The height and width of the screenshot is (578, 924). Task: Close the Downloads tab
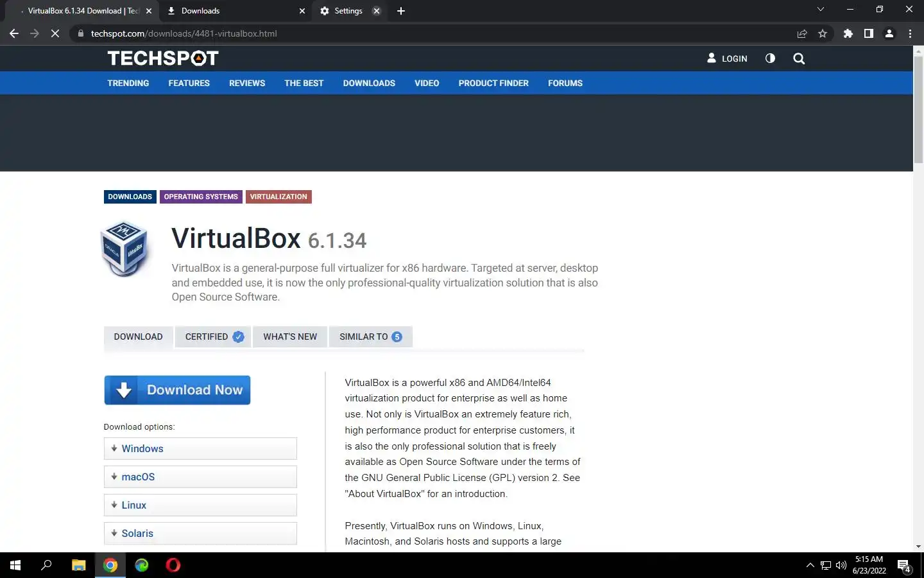click(x=302, y=11)
